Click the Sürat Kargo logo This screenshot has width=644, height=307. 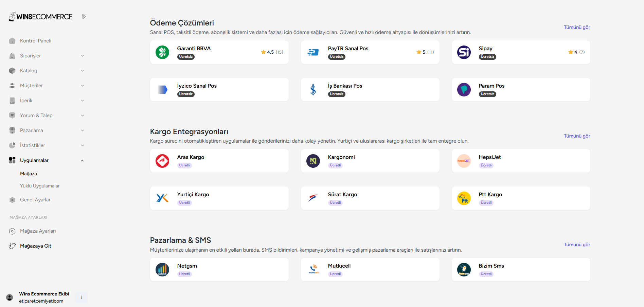(313, 198)
